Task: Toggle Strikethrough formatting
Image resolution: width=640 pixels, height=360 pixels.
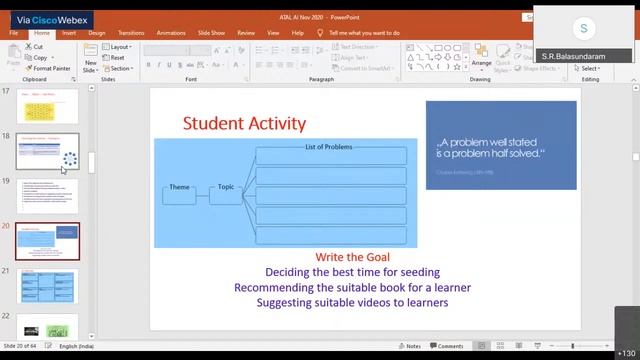Action: point(190,65)
